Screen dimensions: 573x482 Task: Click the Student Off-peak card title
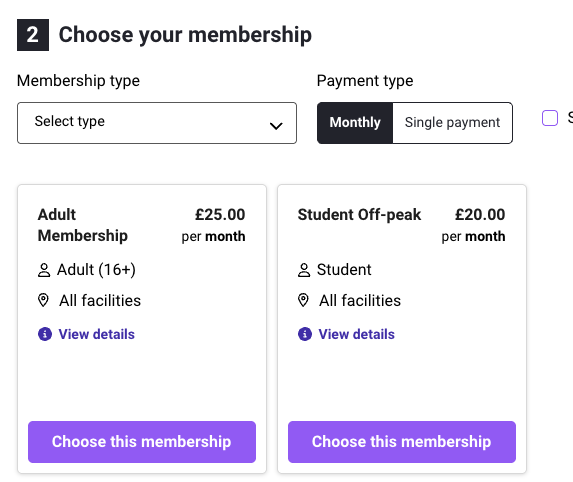(x=359, y=215)
